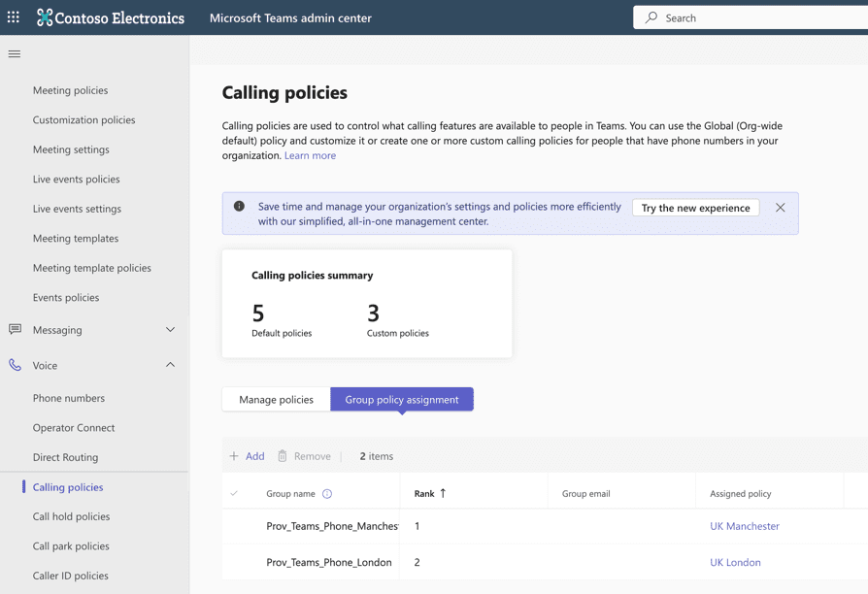Collapse the Voice section chevron
Image resolution: width=868 pixels, height=594 pixels.
171,365
